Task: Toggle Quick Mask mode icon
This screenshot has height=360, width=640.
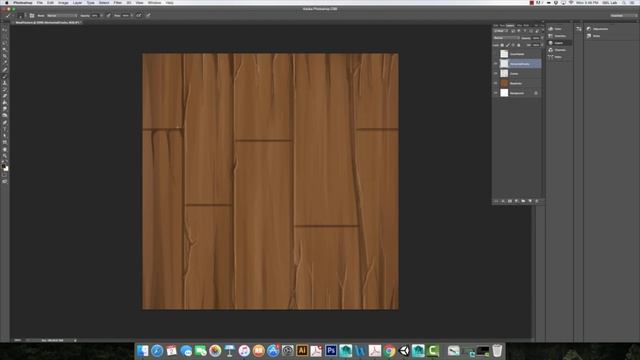Action: pos(5,176)
